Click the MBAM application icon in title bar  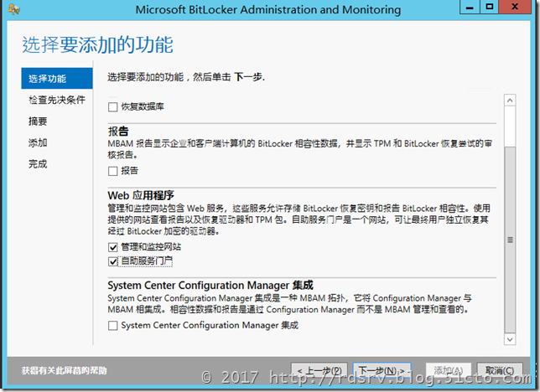tap(13, 9)
